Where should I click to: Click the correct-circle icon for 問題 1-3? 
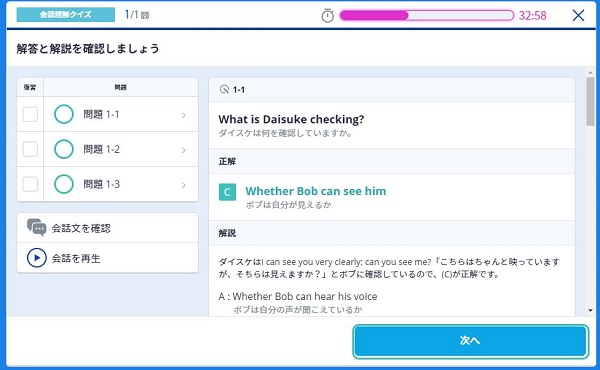point(64,184)
